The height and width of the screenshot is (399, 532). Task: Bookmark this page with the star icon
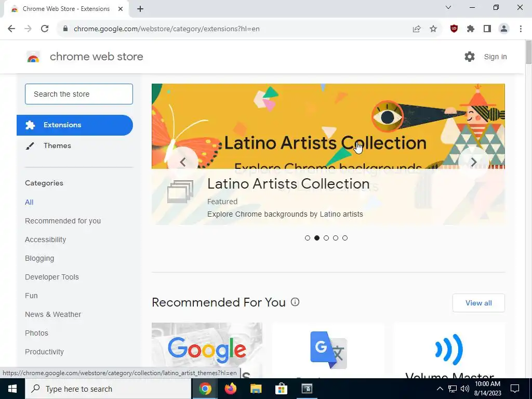pyautogui.click(x=433, y=29)
